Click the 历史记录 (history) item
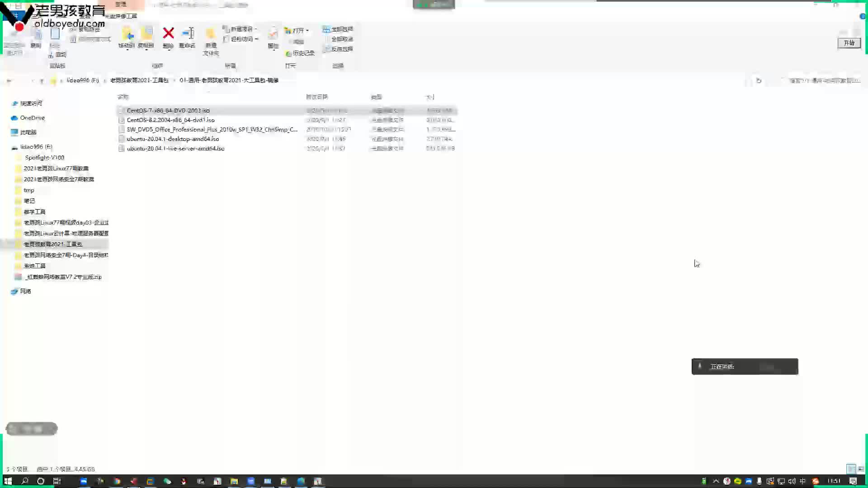This screenshot has height=488, width=868. point(300,53)
